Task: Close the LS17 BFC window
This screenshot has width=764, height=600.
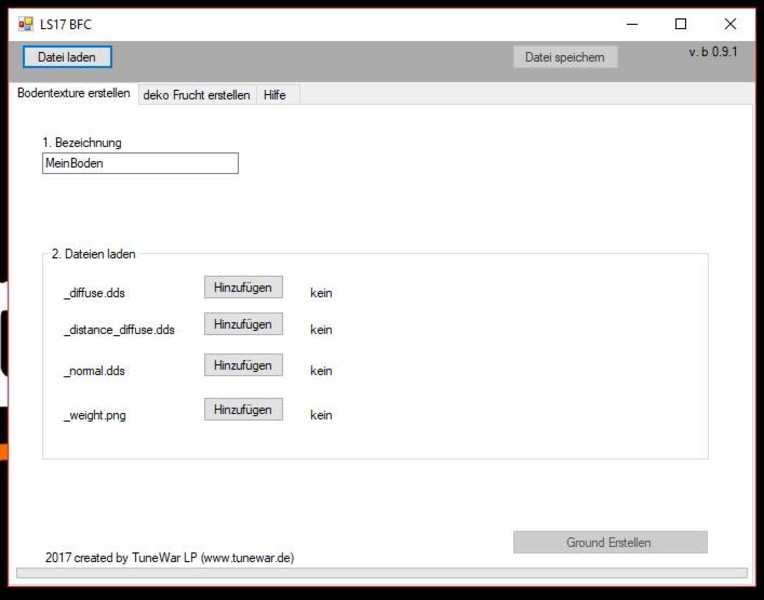Action: click(730, 24)
